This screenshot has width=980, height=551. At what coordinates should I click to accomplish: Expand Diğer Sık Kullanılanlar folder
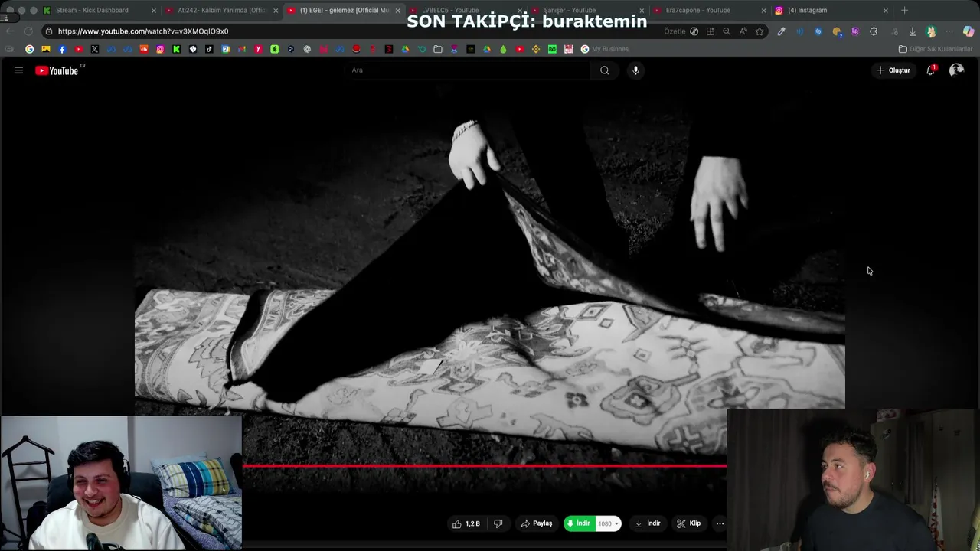coord(935,49)
